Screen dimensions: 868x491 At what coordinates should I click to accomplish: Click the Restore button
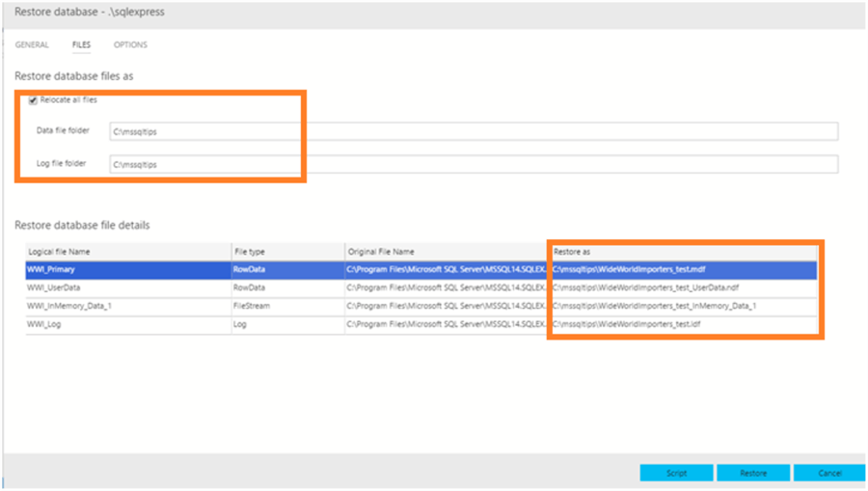(753, 473)
